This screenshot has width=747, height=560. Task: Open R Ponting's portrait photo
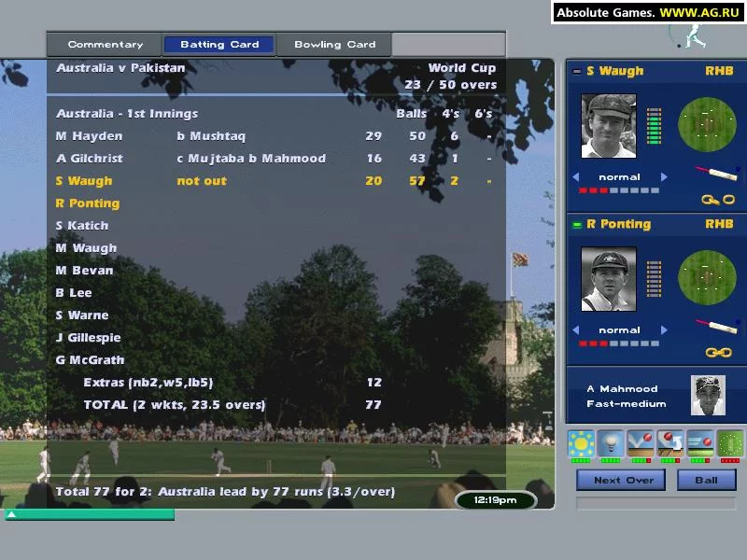click(x=609, y=279)
